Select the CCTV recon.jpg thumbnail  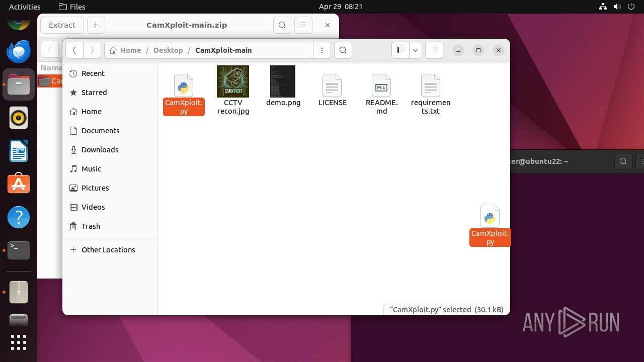click(233, 81)
